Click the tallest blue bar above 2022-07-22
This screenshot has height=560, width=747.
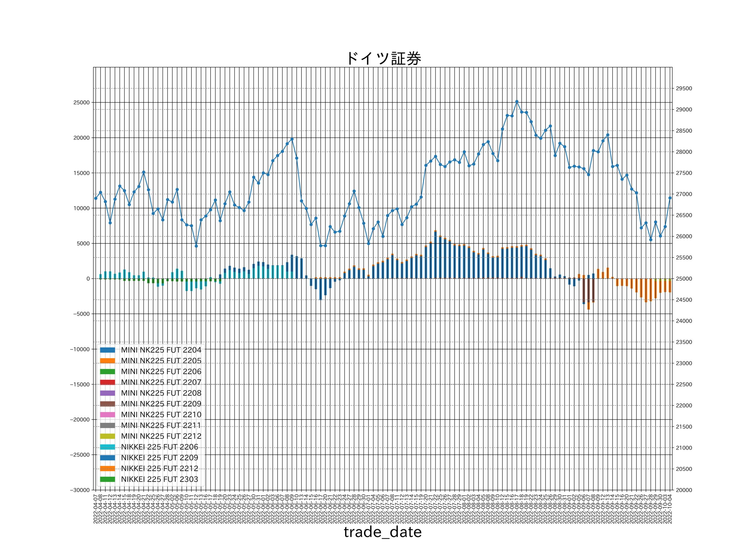tap(435, 255)
